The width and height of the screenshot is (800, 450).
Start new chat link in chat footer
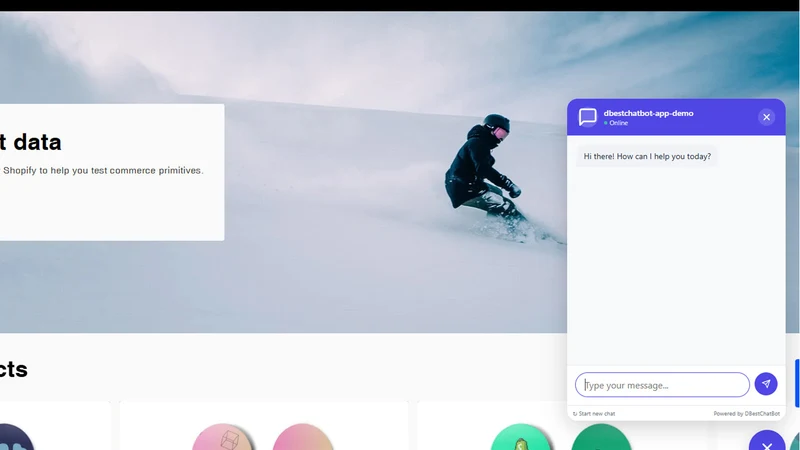[594, 414]
